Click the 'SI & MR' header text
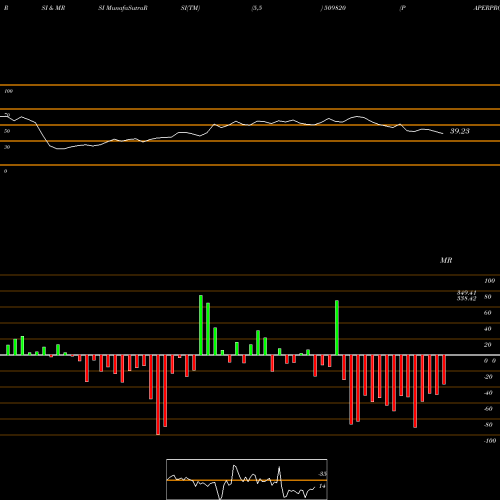This screenshot has width=500, height=500. (x=53, y=8)
